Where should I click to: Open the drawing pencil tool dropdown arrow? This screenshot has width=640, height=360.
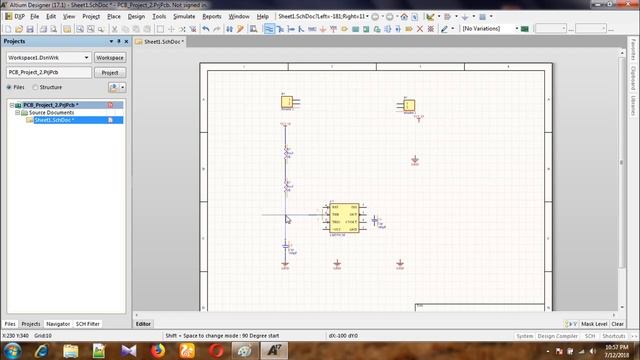[453, 29]
